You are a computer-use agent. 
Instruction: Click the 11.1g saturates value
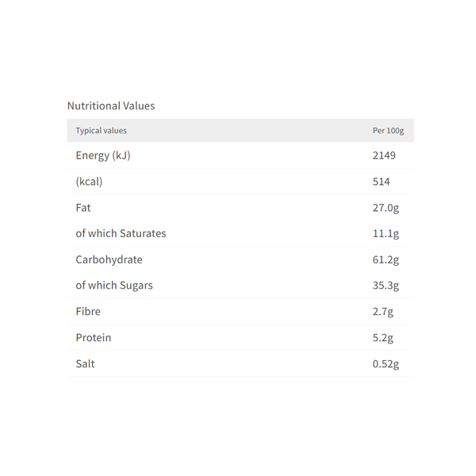tap(386, 233)
